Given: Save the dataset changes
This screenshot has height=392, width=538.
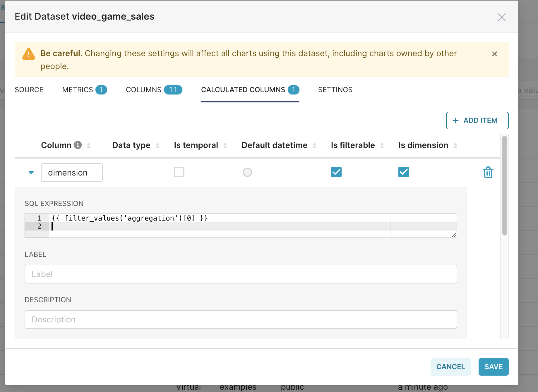Looking at the screenshot, I should [494, 367].
